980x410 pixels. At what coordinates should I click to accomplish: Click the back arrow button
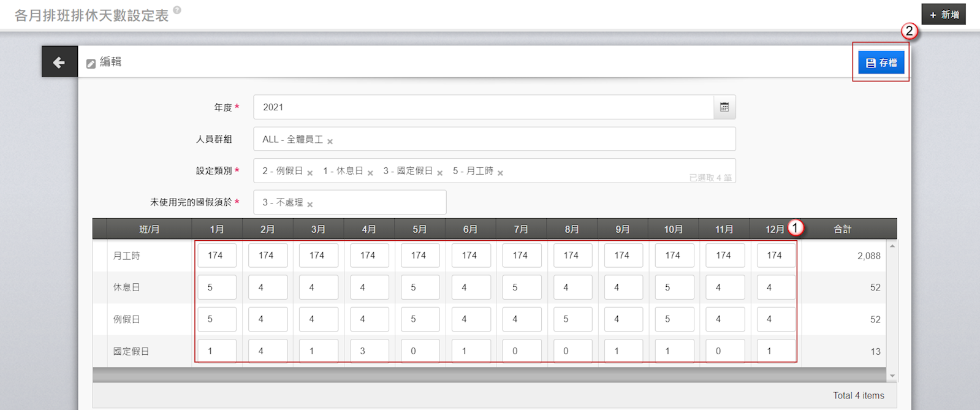(59, 62)
